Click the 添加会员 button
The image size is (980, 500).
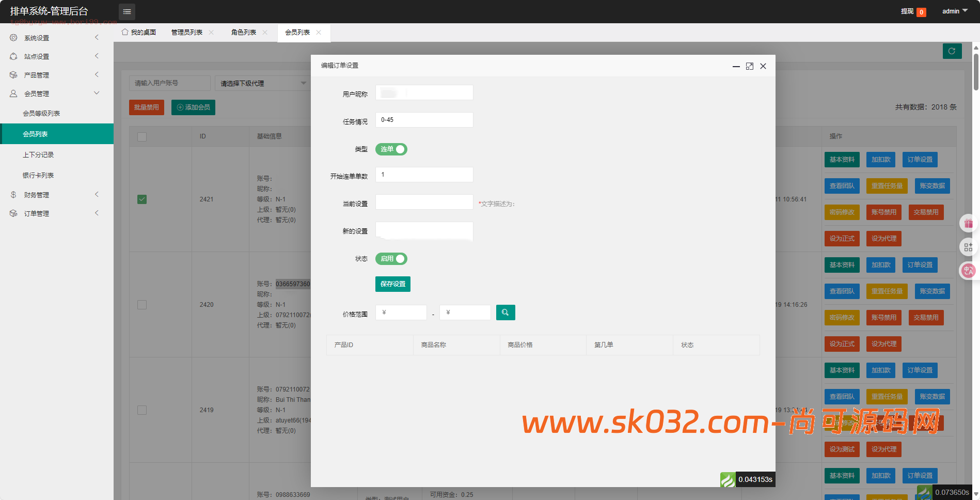[x=193, y=107]
